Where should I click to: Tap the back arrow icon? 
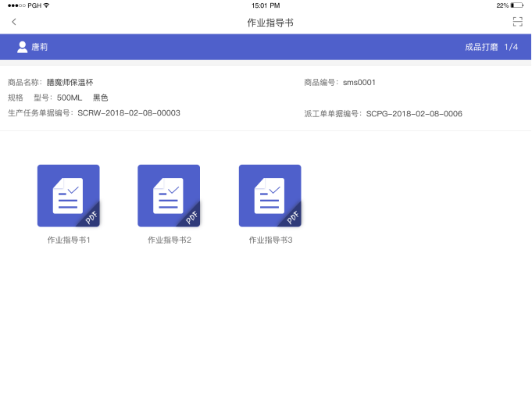[14, 22]
